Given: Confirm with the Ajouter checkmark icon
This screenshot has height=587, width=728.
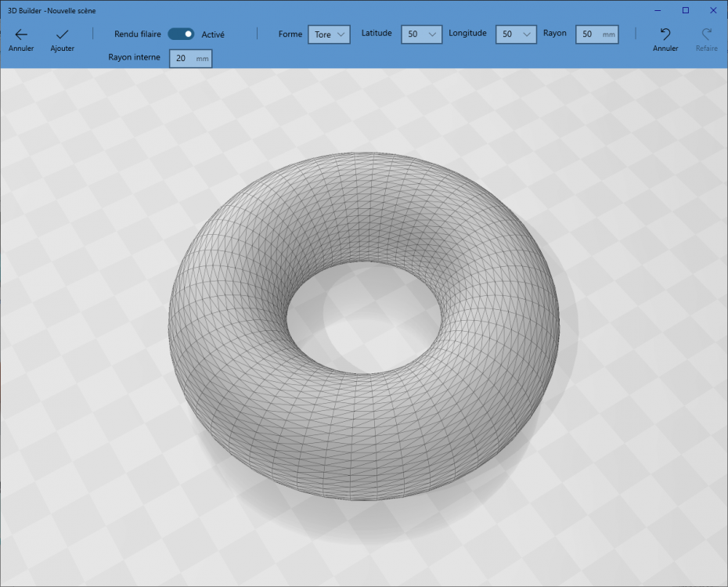Looking at the screenshot, I should 62,34.
